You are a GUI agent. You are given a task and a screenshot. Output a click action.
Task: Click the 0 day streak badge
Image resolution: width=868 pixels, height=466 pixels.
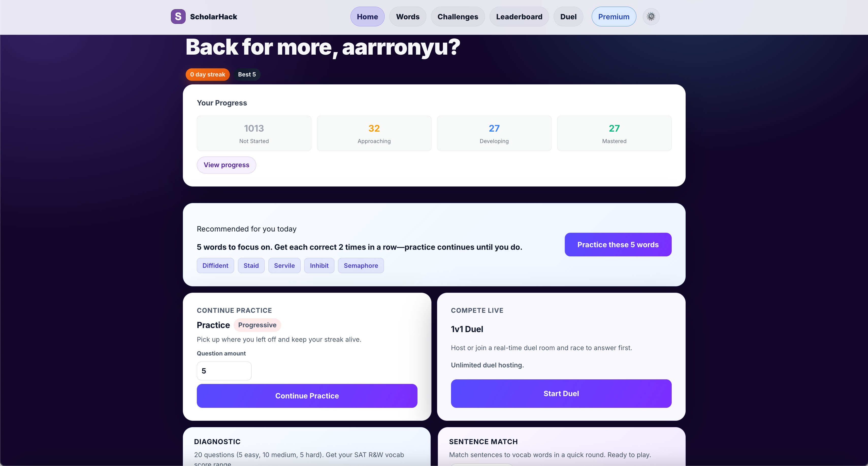pos(207,74)
